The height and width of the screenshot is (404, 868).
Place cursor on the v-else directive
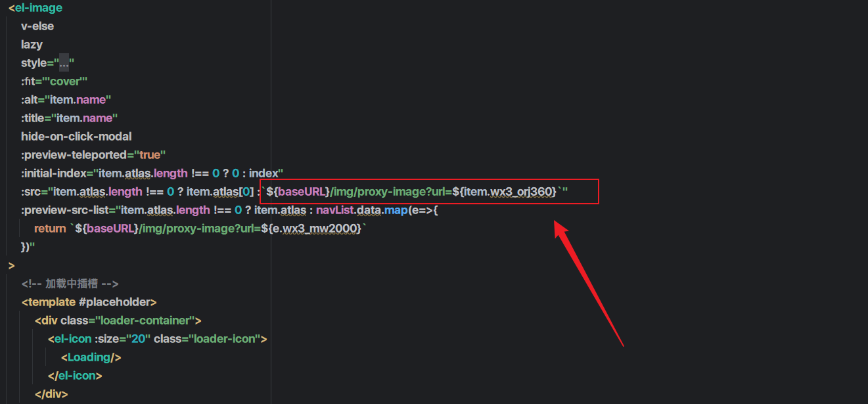pos(37,26)
